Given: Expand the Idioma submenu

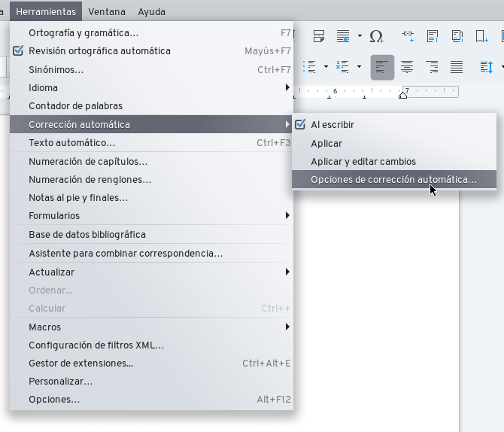Looking at the screenshot, I should click(x=151, y=87).
